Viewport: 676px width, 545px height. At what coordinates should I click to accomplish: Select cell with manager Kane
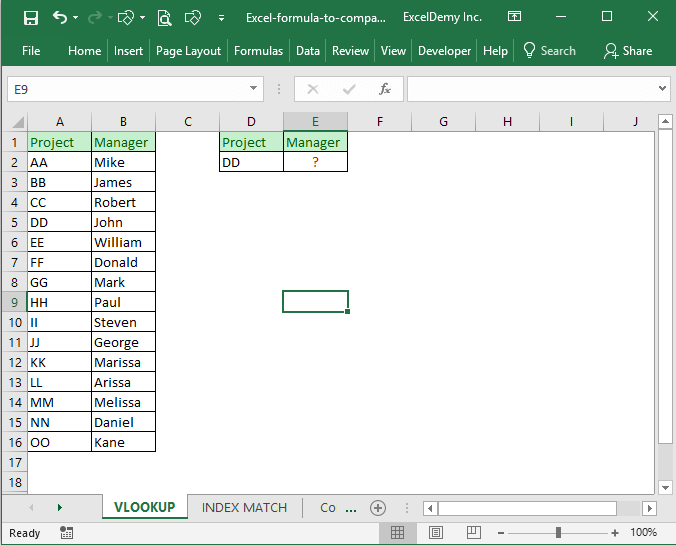(x=123, y=442)
